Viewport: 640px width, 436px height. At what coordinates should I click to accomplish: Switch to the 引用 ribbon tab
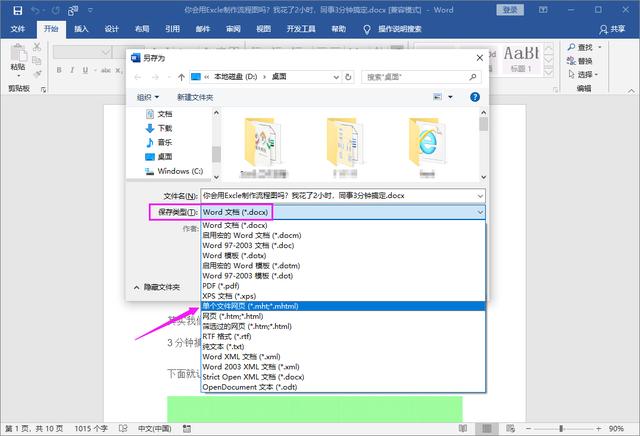(x=172, y=29)
